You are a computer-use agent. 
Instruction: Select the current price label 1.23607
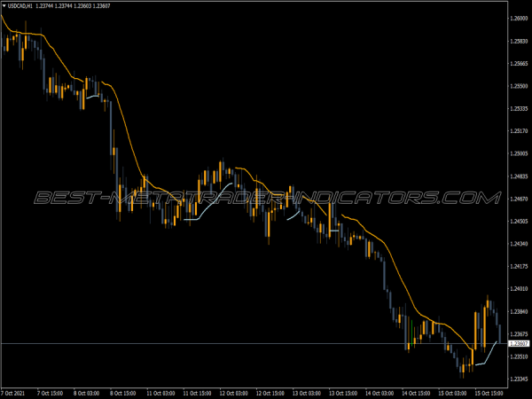(519, 344)
